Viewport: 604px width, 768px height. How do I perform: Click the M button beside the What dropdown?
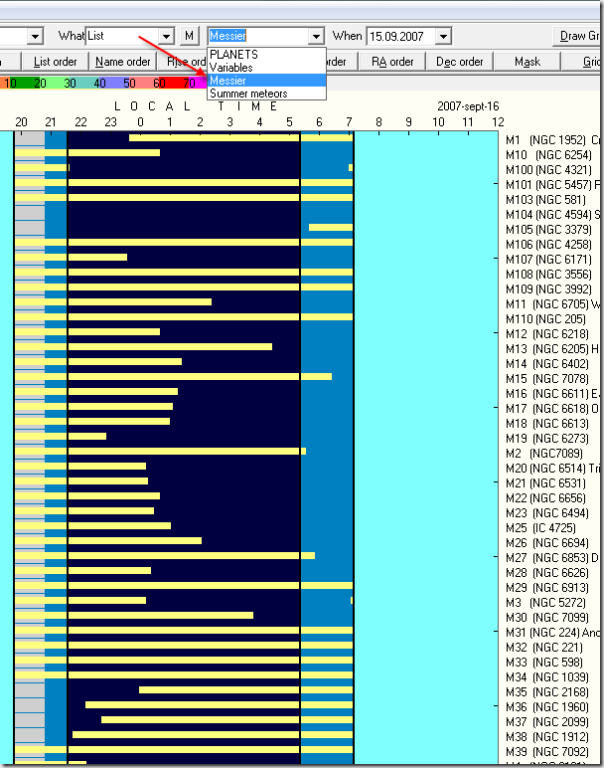click(190, 36)
